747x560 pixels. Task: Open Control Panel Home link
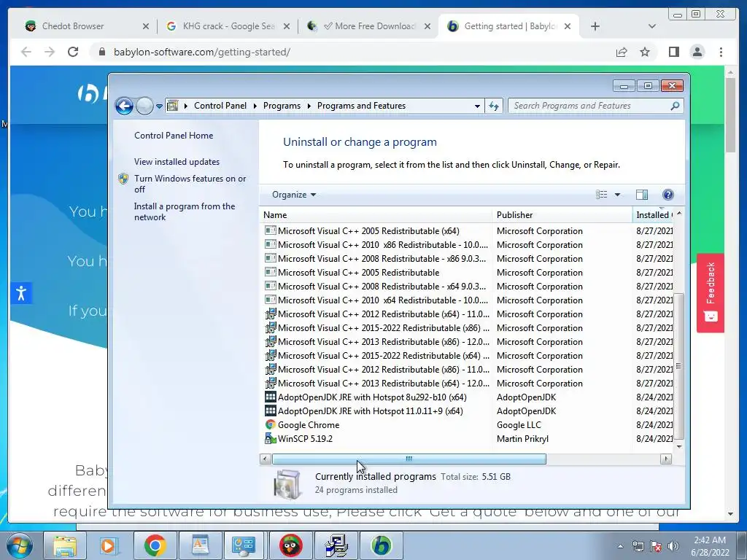tap(174, 135)
